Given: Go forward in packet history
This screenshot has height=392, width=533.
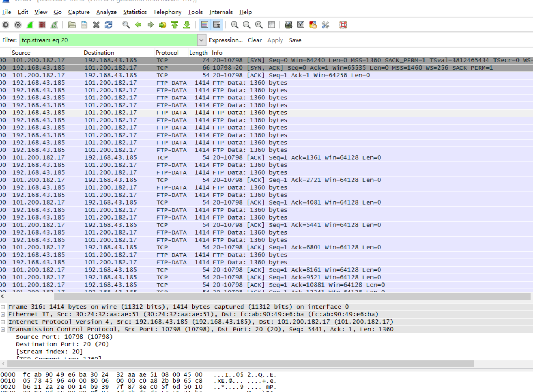Looking at the screenshot, I should pos(150,25).
